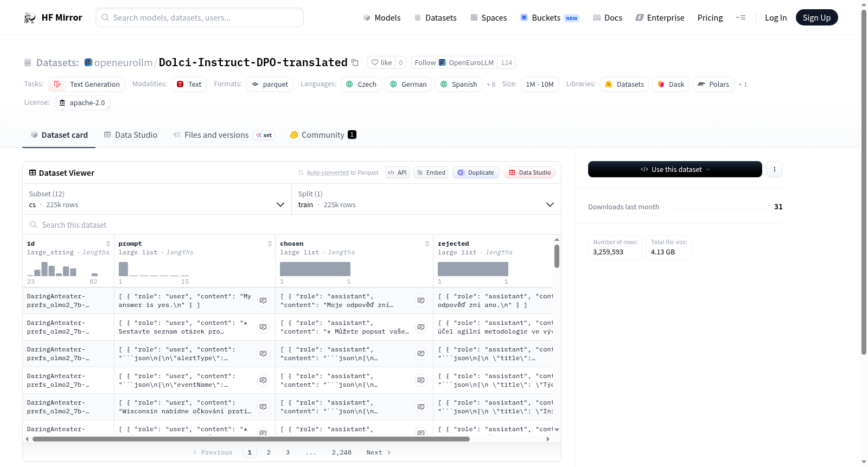Filter by Czech language tag
Viewport: 868px width, 467px height.
361,84
